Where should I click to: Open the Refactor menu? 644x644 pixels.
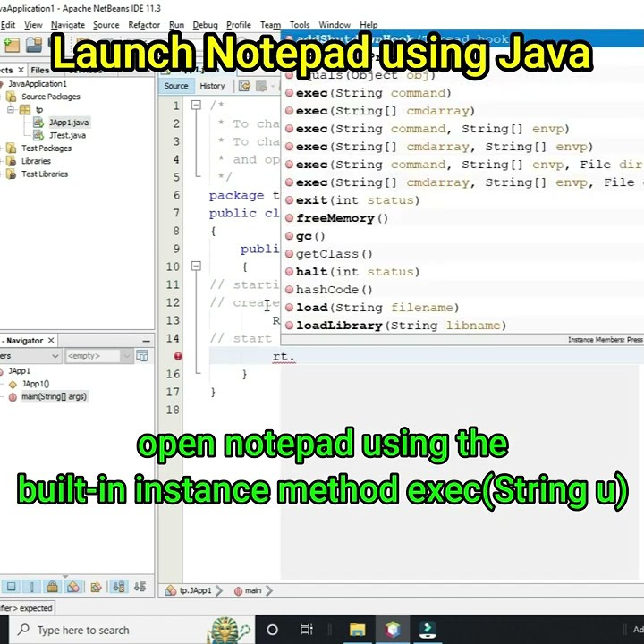pyautogui.click(x=144, y=25)
